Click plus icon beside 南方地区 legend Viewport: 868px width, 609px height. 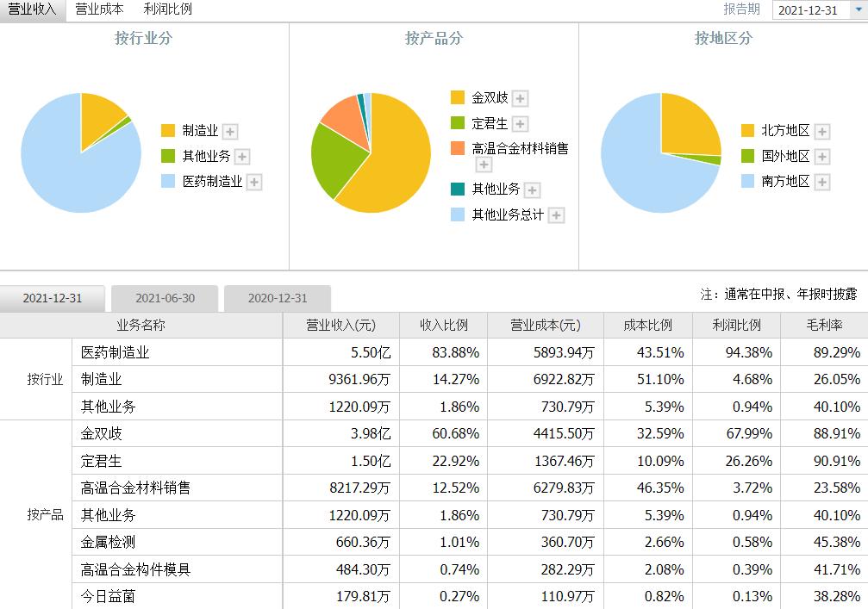click(x=821, y=182)
